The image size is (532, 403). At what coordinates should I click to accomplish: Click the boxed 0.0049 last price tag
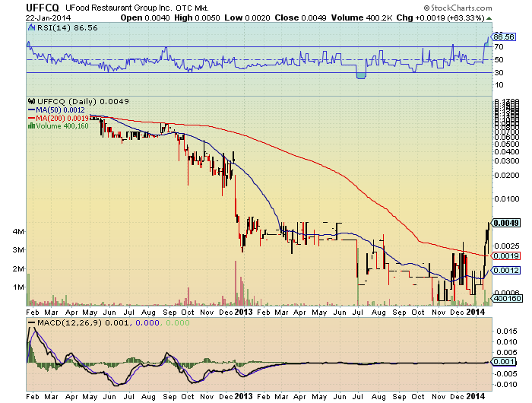(506, 223)
